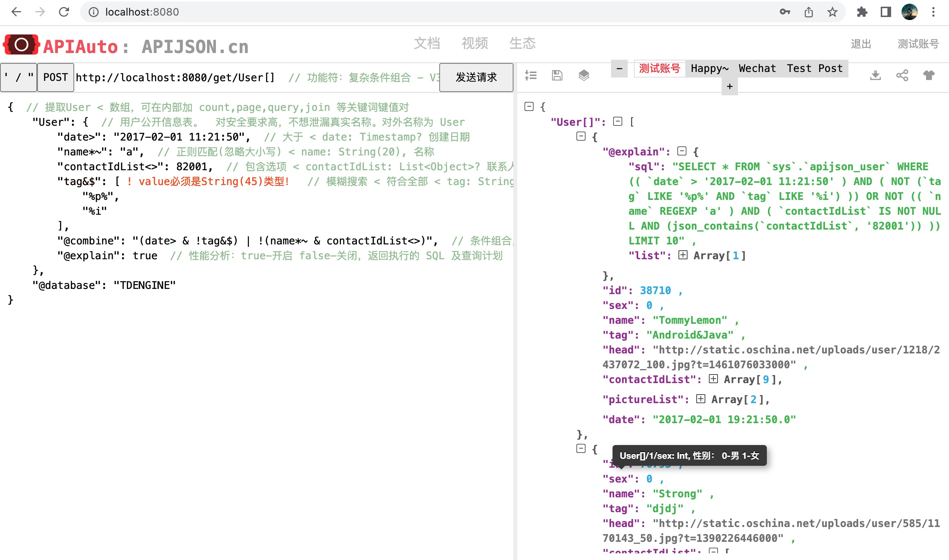The height and width of the screenshot is (560, 949).
Task: Click the share icon in the results toolbar
Action: pos(903,76)
